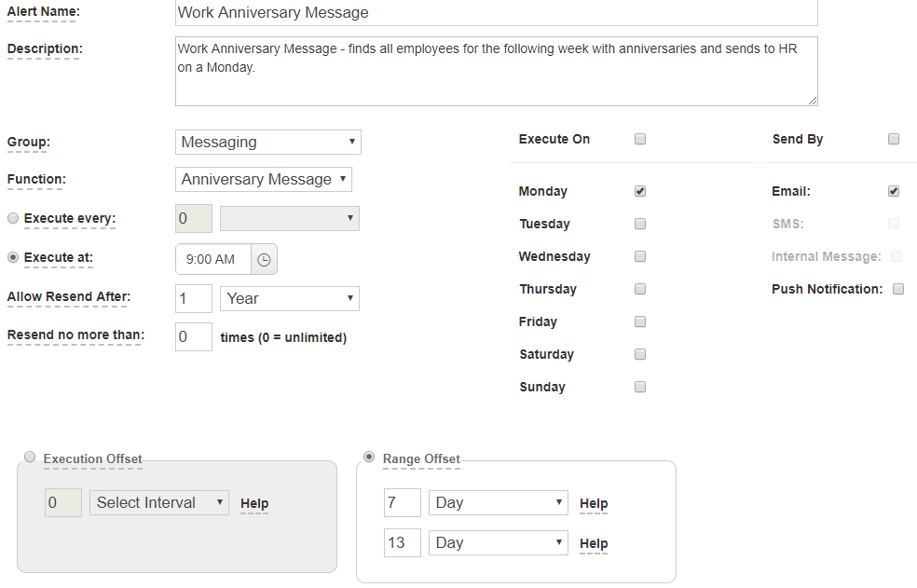Edit the Resend no more than field

tap(194, 337)
